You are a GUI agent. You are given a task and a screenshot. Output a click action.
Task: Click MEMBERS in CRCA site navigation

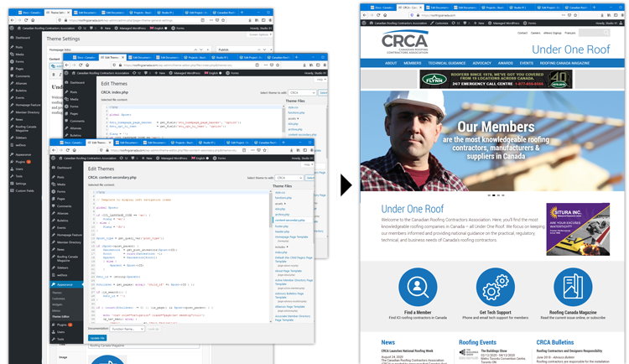(x=413, y=63)
